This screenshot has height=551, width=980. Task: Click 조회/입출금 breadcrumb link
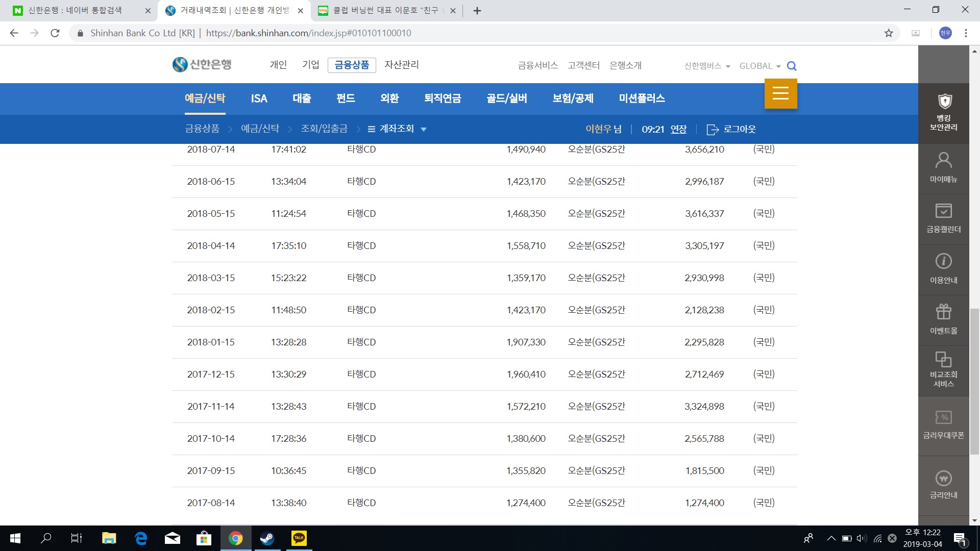coord(324,129)
